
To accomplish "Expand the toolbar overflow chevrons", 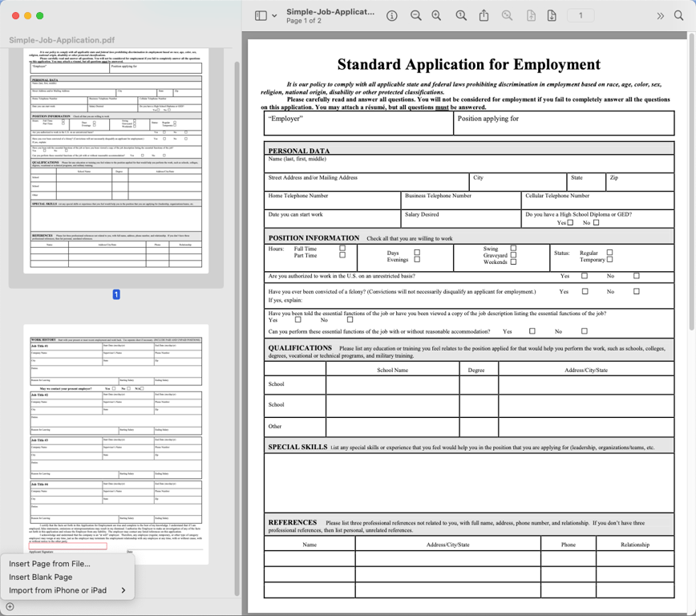I will 660,16.
